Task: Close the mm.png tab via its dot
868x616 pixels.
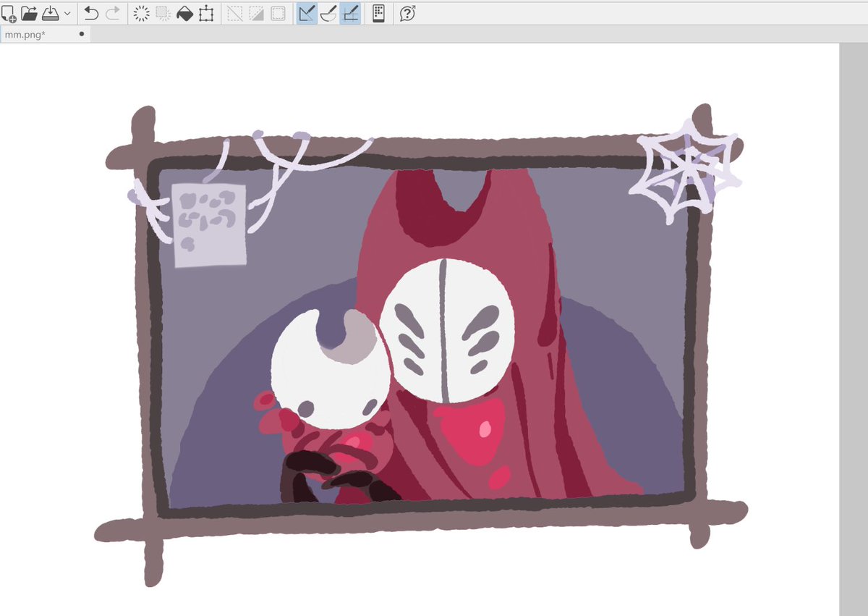Action: (x=82, y=33)
